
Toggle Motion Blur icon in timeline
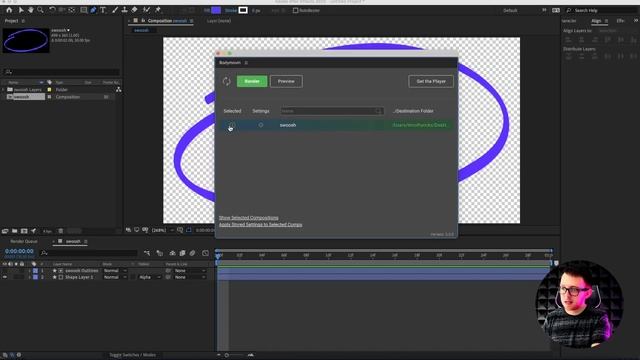tap(192, 253)
